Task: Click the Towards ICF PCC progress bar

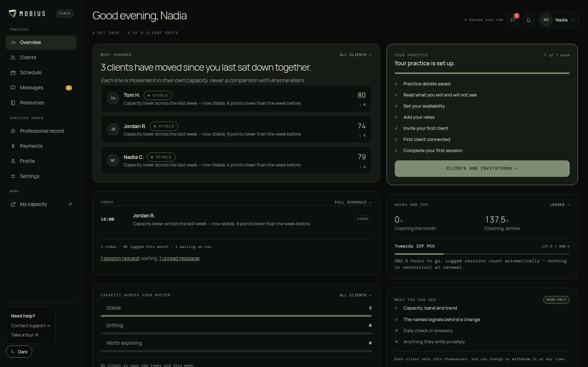Action: 482,254
